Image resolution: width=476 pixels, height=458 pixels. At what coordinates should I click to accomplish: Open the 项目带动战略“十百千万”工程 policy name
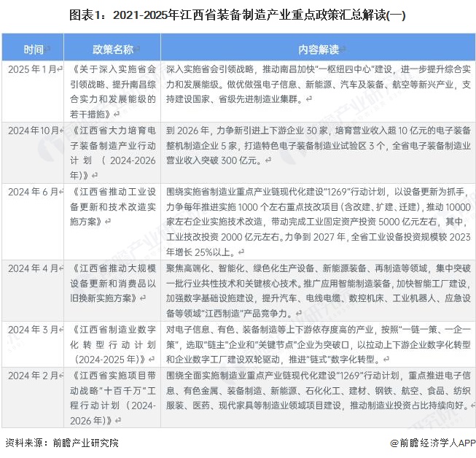113,397
